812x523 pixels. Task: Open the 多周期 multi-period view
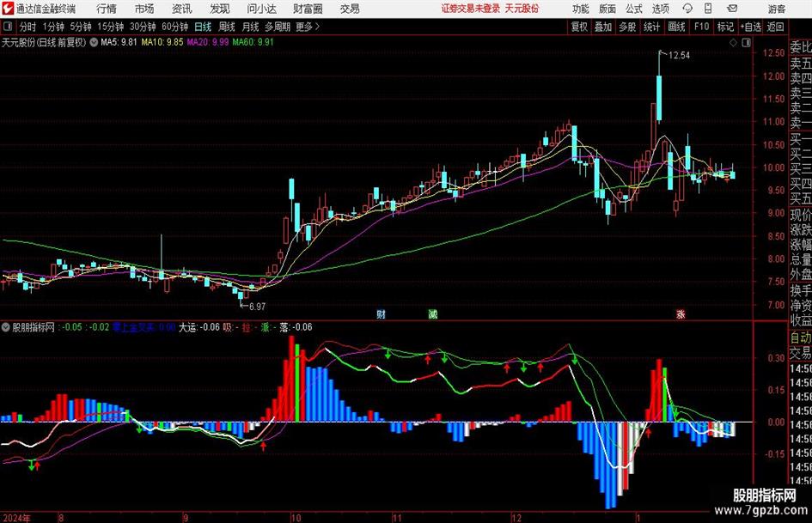pos(278,27)
